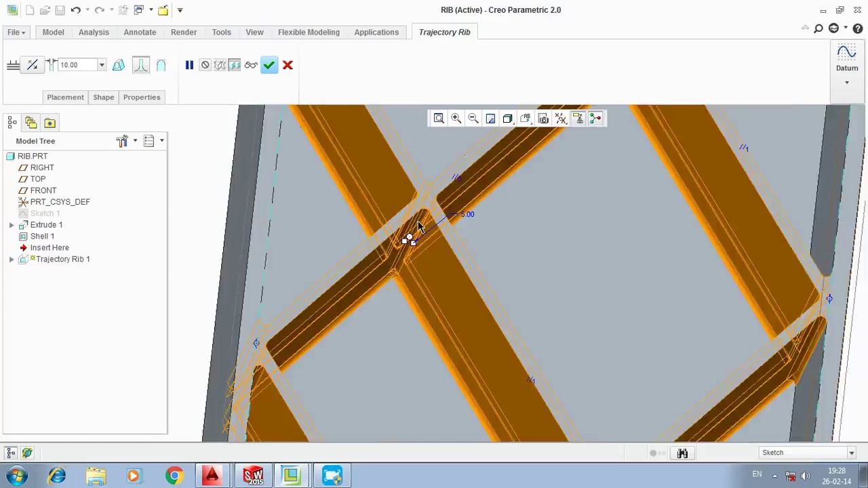Screen dimensions: 868x488
Task: Activate the glasses verify-feature icon
Action: point(251,65)
